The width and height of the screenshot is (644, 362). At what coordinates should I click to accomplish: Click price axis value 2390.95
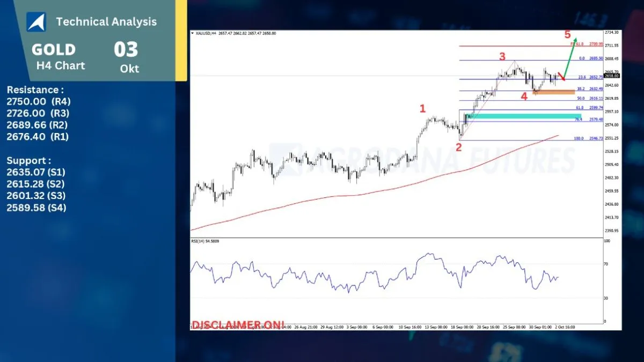coord(612,231)
